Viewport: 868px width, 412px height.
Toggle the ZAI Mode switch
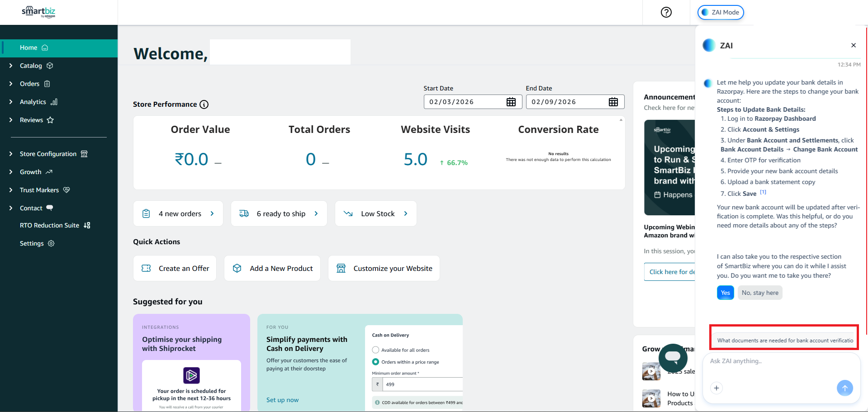[x=720, y=12]
